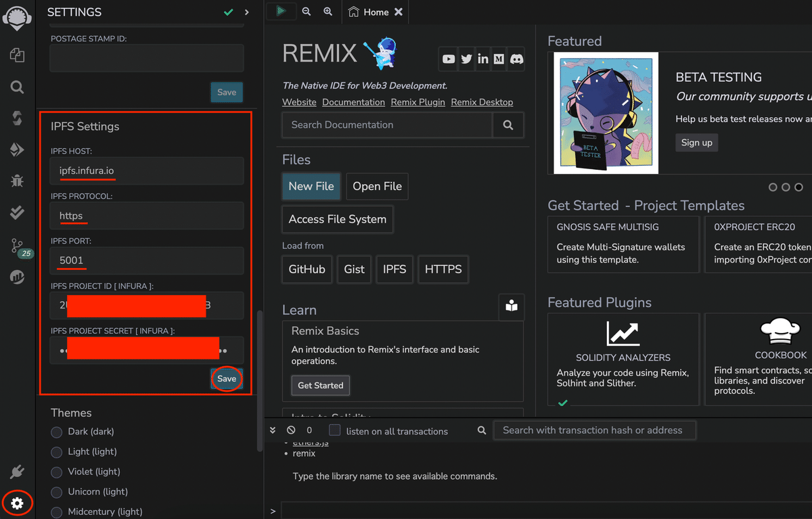Click the Solidity Analyzers chart icon

pyautogui.click(x=623, y=333)
